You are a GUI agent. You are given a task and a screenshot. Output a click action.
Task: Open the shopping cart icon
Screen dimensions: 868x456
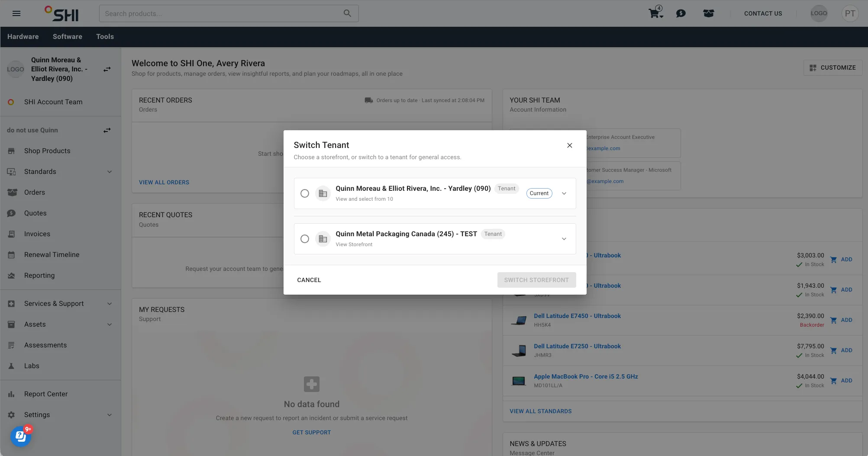point(655,13)
